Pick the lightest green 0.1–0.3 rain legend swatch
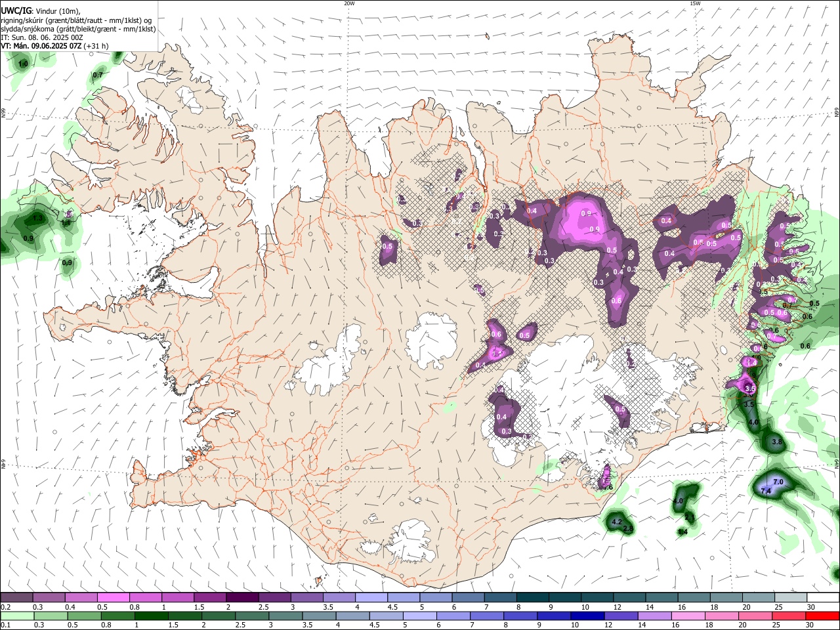Image resolution: width=840 pixels, height=630 pixels. coord(16,616)
